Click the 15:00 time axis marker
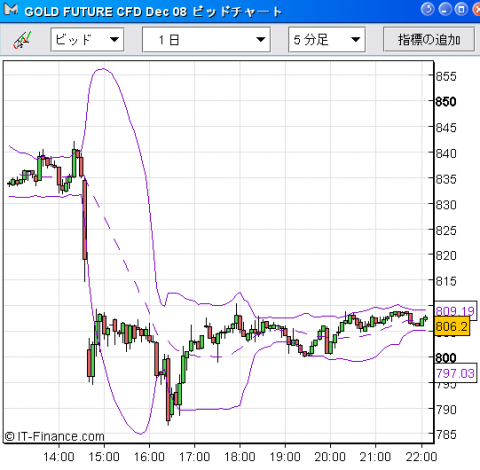The width and height of the screenshot is (480, 470). click(104, 457)
